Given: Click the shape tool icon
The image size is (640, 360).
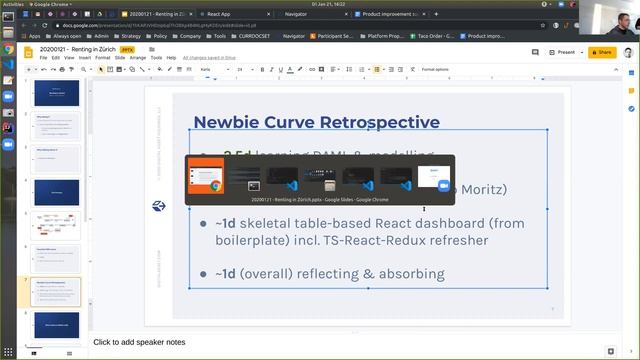Looking at the screenshot, I should coord(132,69).
